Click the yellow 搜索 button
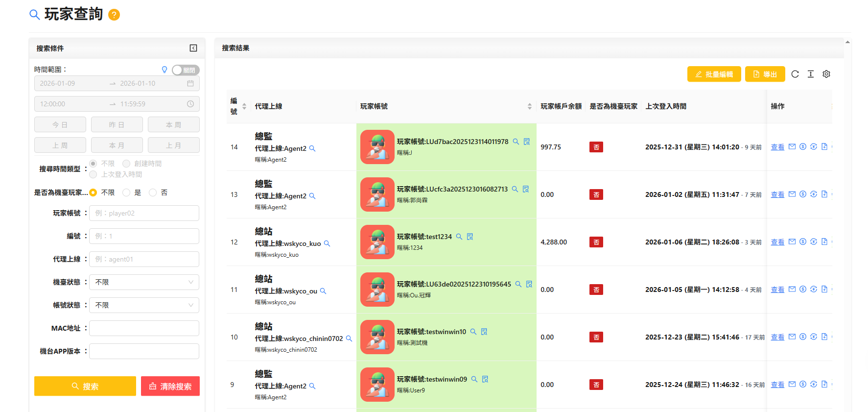868x412 pixels. [x=85, y=386]
